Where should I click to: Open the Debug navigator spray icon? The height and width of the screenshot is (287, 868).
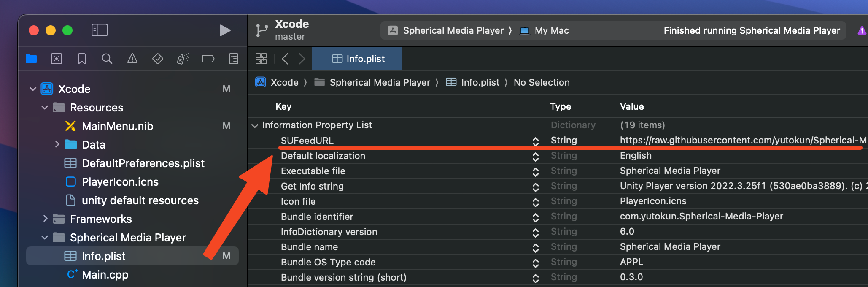(x=183, y=59)
